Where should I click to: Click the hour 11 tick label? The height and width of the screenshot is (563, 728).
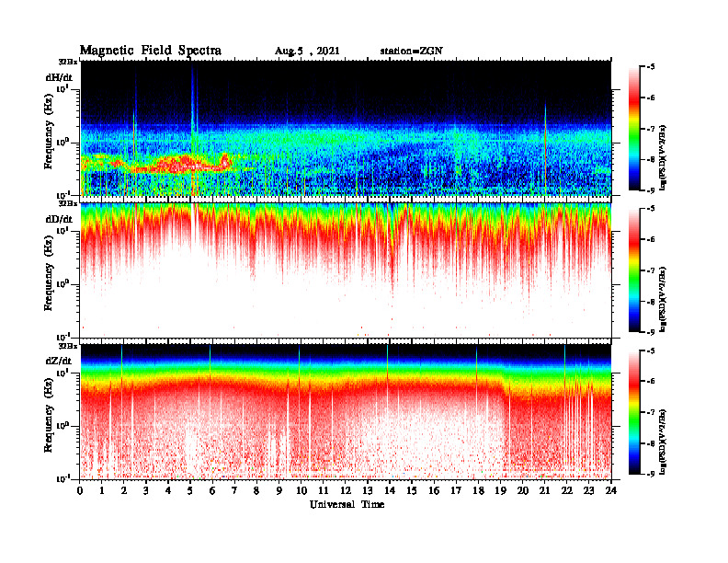point(324,491)
